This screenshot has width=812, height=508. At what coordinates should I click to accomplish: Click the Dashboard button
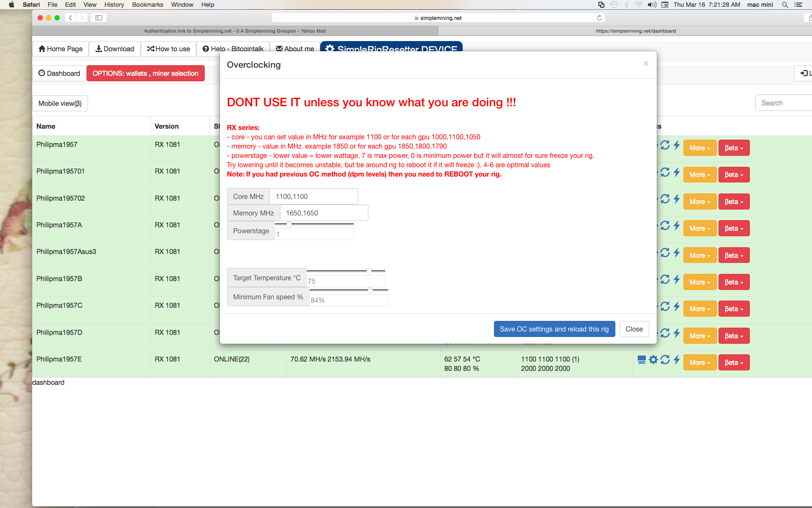59,73
